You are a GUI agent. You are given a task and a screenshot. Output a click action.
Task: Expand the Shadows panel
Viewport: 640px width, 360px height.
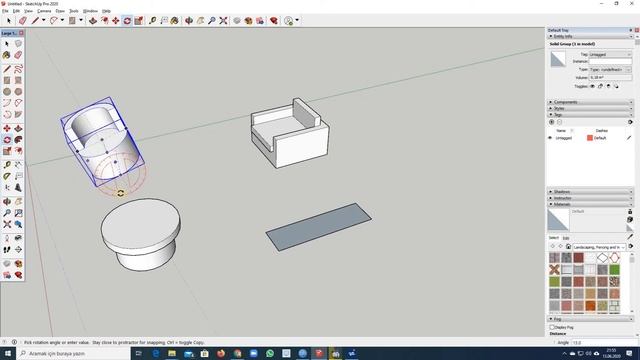(x=590, y=191)
